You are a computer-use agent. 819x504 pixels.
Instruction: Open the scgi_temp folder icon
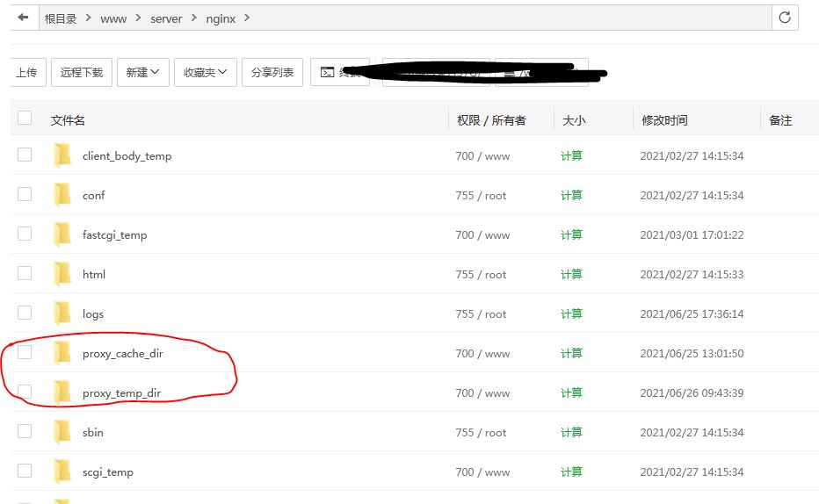[x=62, y=472]
